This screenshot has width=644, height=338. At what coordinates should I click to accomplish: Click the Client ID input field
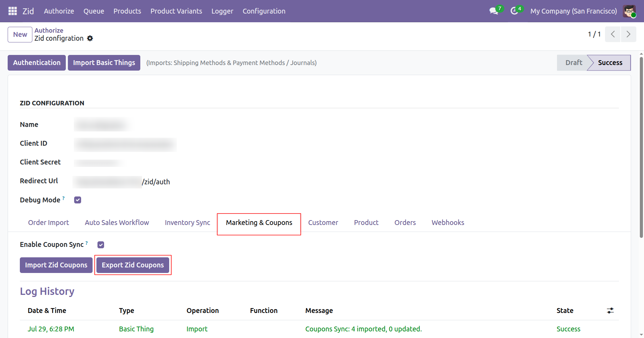(x=125, y=145)
